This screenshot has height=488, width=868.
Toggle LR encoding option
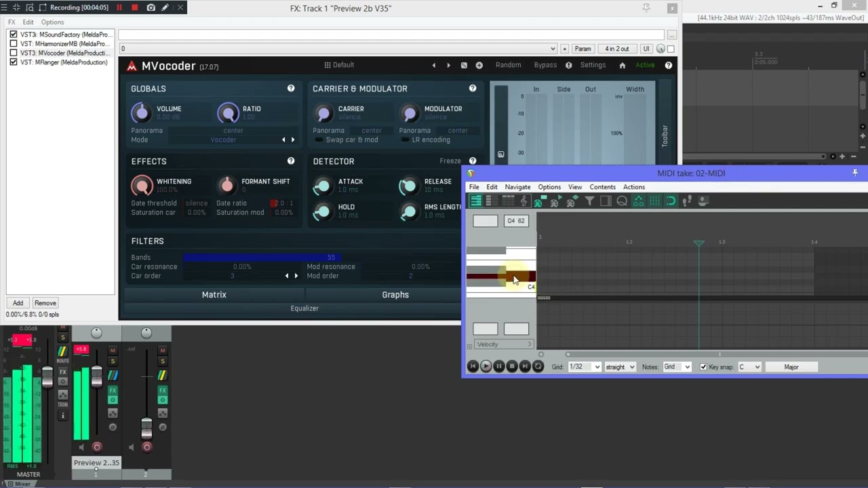[x=425, y=140]
